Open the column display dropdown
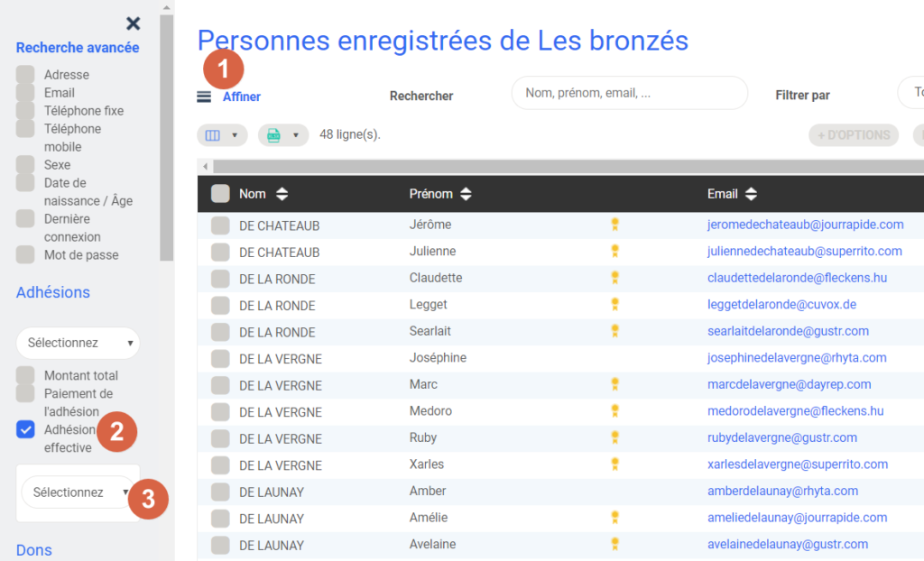The image size is (924, 561). [x=222, y=135]
